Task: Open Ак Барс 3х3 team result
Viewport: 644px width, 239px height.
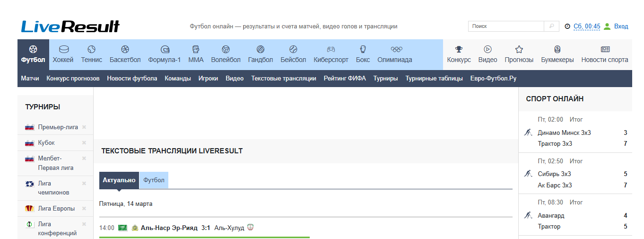Action: (x=555, y=185)
